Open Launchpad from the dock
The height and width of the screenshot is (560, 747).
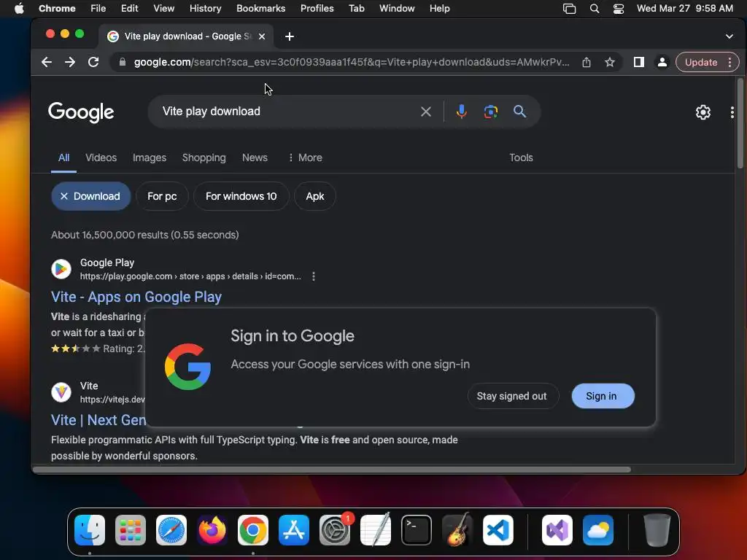tap(131, 530)
